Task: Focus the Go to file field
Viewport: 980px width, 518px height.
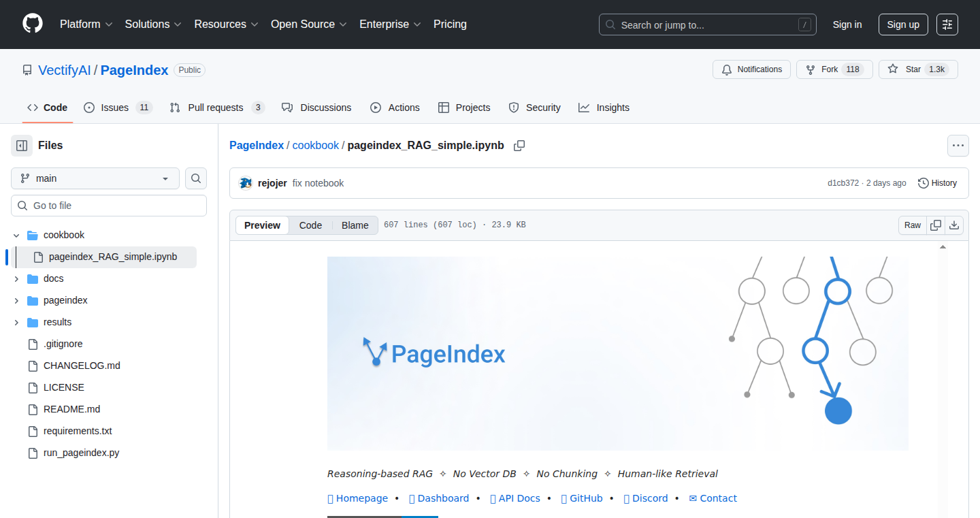Action: click(x=109, y=206)
